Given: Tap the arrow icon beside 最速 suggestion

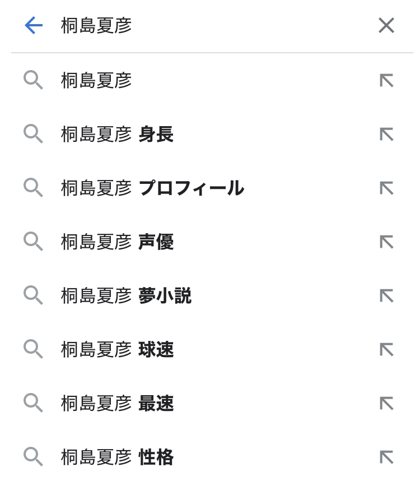Looking at the screenshot, I should 386,404.
